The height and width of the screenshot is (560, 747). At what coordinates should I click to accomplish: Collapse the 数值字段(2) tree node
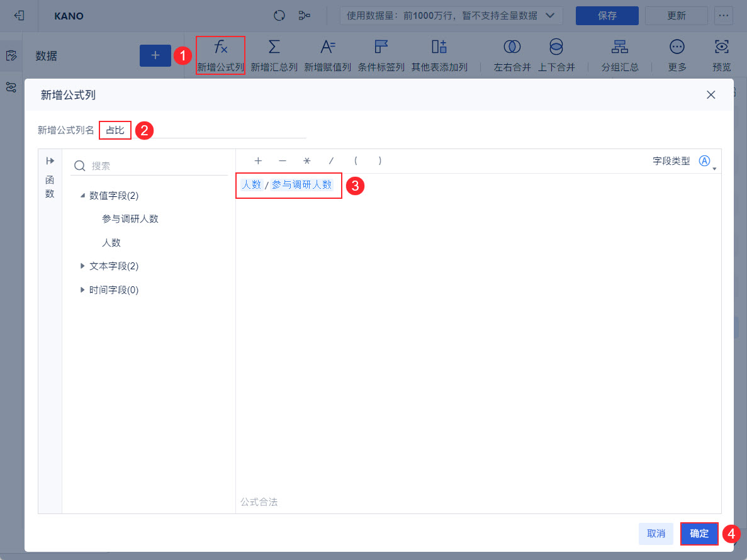click(x=82, y=195)
